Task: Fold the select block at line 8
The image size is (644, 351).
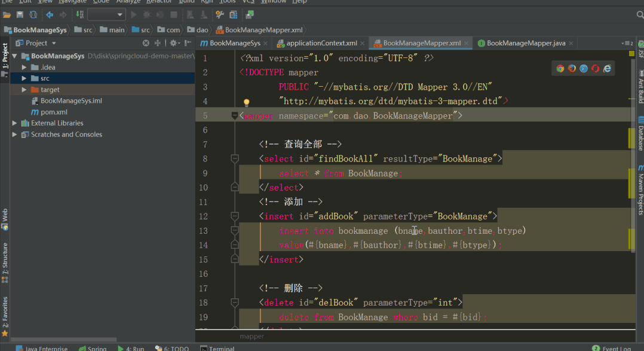Action: click(x=235, y=158)
